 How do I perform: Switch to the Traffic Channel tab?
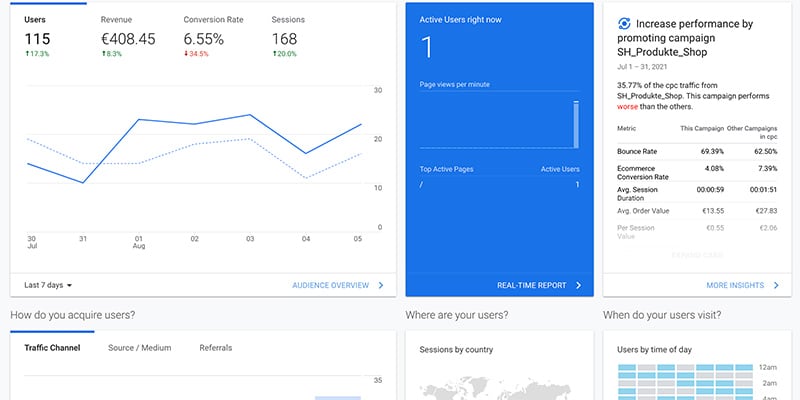coord(52,348)
